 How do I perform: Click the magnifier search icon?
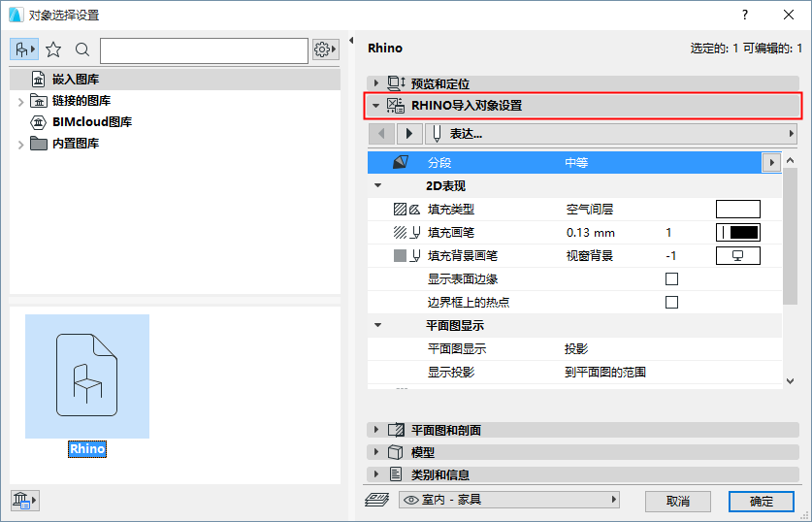[81, 49]
